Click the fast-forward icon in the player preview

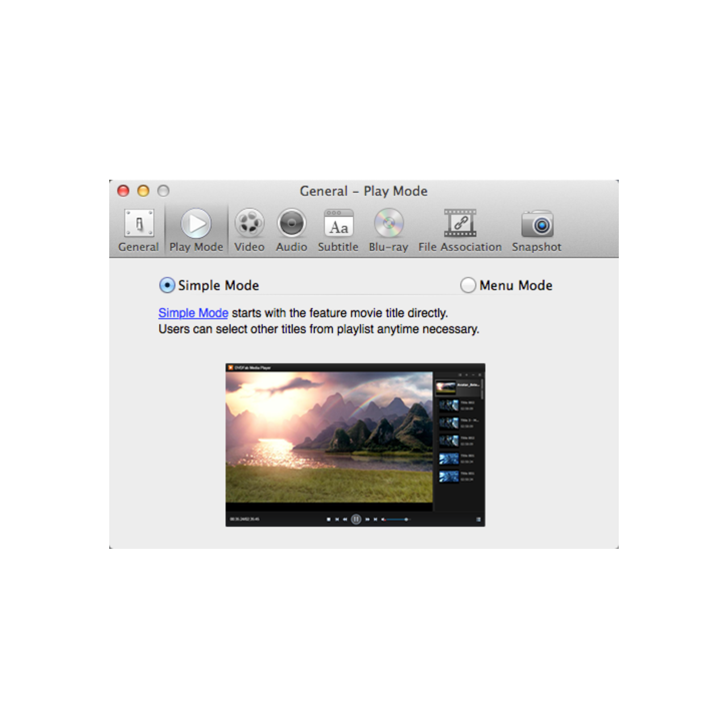coord(367,519)
